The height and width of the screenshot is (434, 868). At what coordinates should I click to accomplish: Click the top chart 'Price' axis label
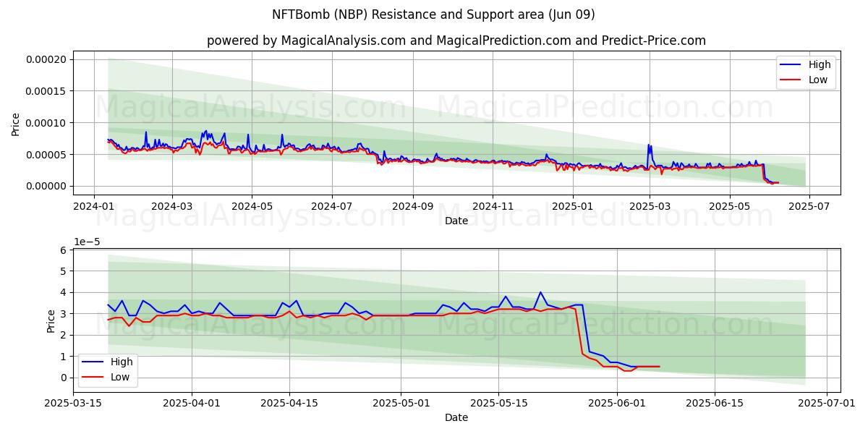click(x=16, y=124)
